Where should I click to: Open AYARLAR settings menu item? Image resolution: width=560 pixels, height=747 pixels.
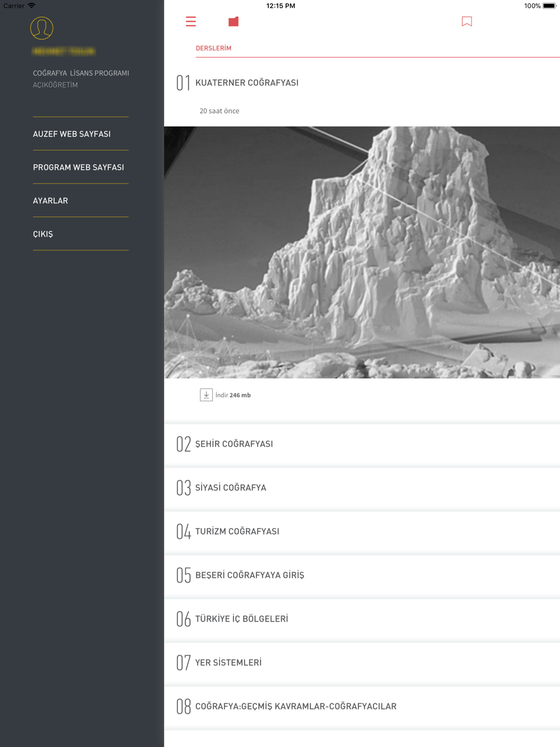50,200
